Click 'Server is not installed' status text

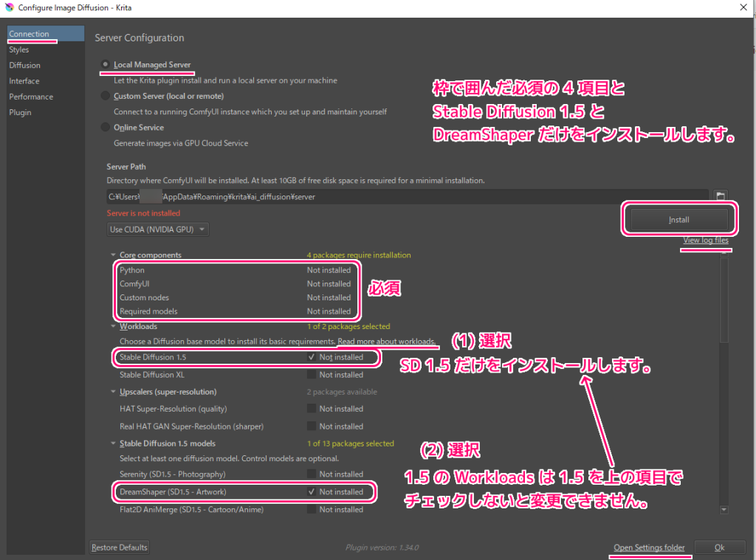pos(143,213)
